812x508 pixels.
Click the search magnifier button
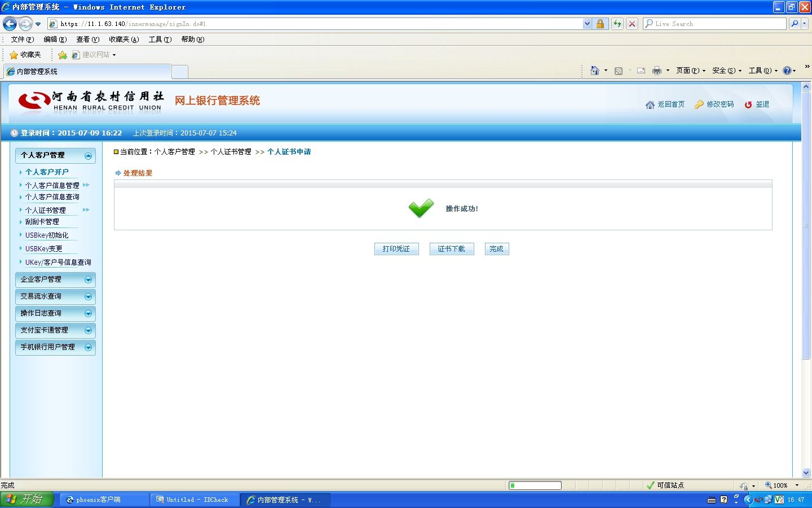click(x=795, y=24)
